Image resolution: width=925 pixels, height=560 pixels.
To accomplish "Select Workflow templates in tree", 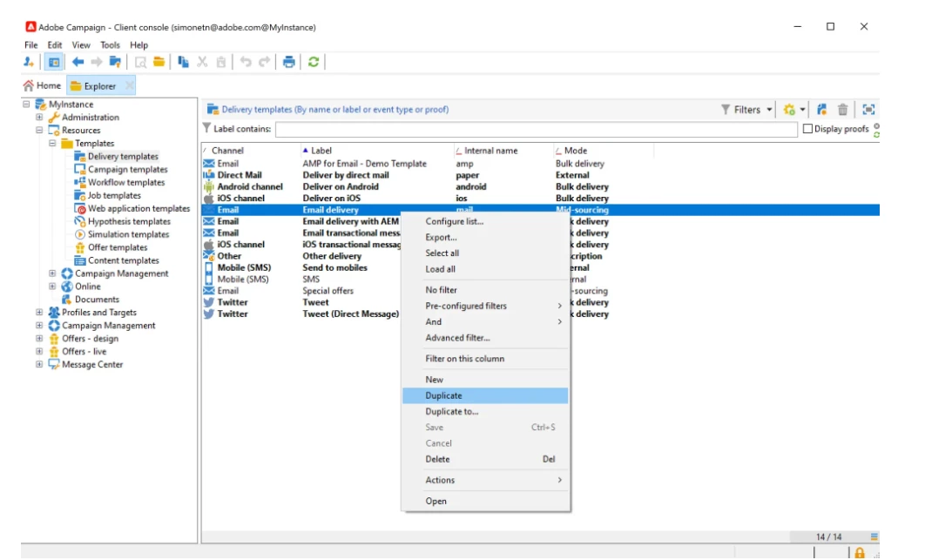I will [x=126, y=182].
